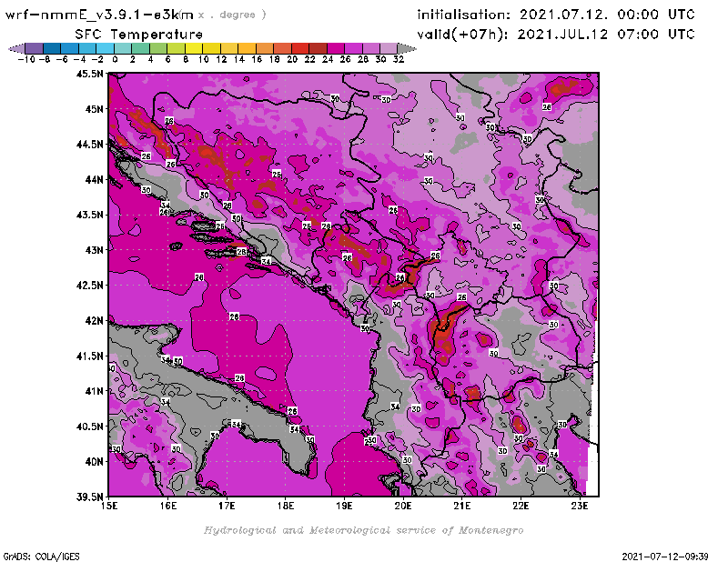Click the '41N' latitude axis label
This screenshot has width=728, height=562.
point(94,391)
